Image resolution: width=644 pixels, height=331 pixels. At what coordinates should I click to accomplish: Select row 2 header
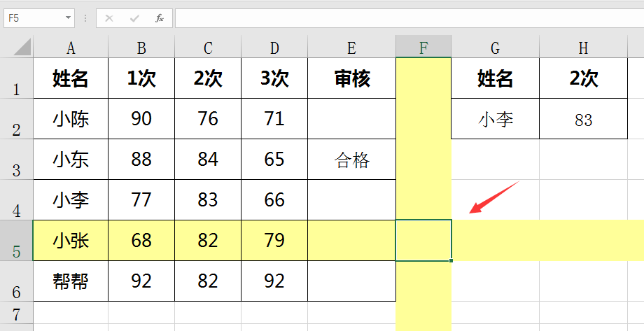(16, 119)
